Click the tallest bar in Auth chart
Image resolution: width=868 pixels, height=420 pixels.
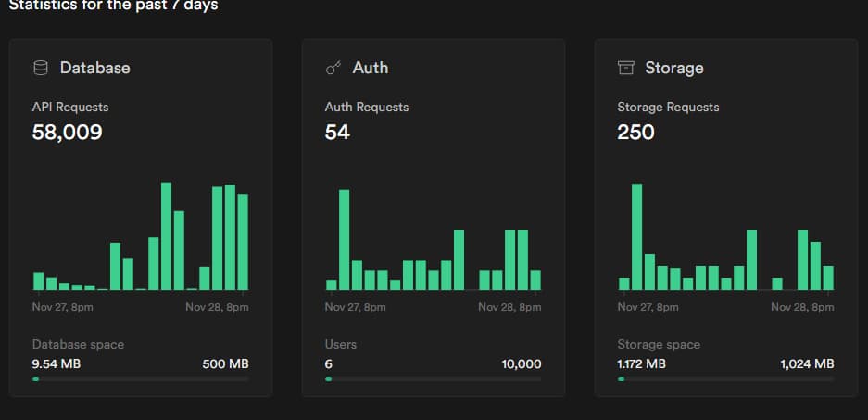click(344, 239)
